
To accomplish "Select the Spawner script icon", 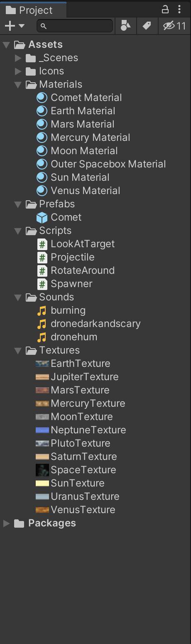I will coord(42,284).
